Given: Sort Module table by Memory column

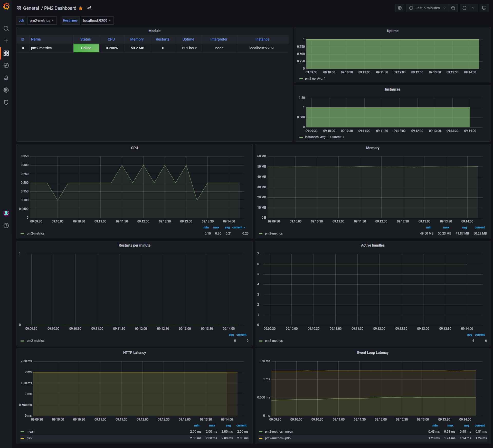Looking at the screenshot, I should coord(137,39).
